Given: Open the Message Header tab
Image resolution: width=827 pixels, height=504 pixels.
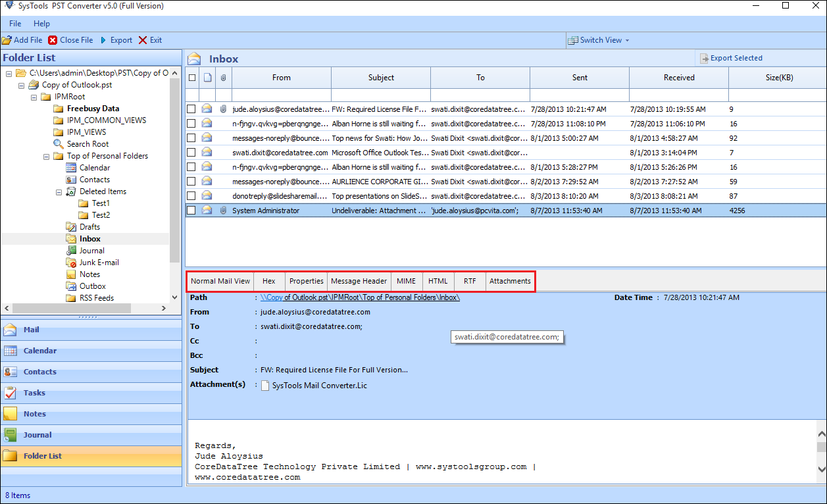Looking at the screenshot, I should pyautogui.click(x=359, y=281).
